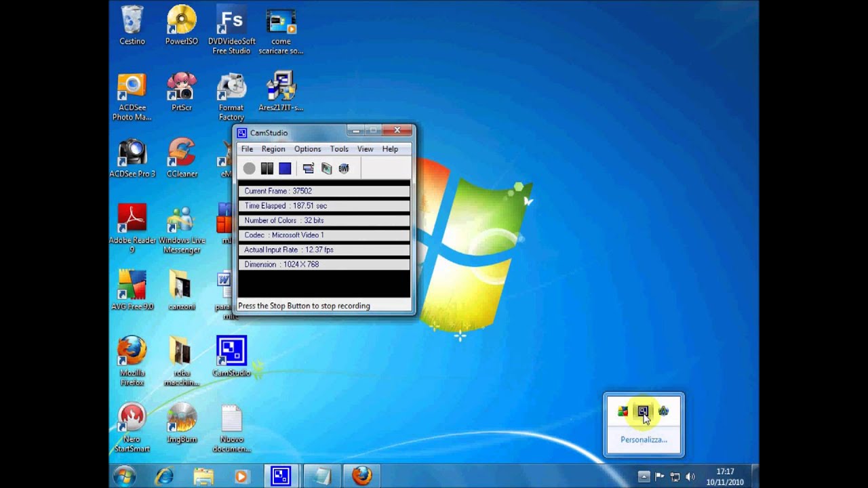Stop recording with the blue Stop button
The height and width of the screenshot is (488, 868).
[285, 168]
